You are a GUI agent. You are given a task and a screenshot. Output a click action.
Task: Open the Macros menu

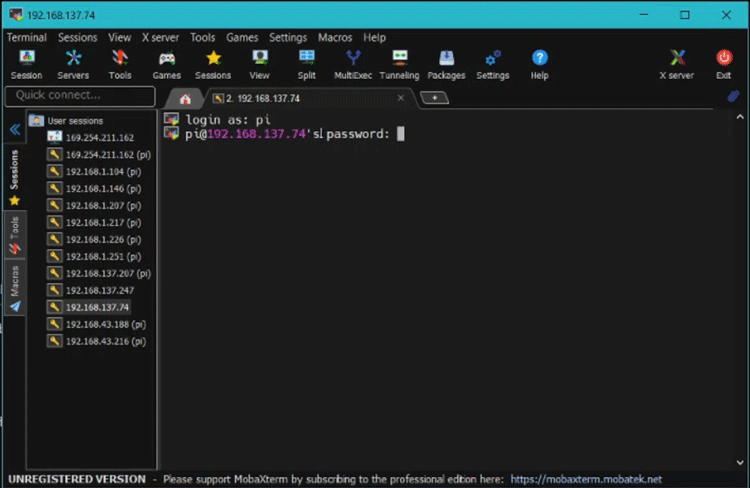(x=335, y=37)
